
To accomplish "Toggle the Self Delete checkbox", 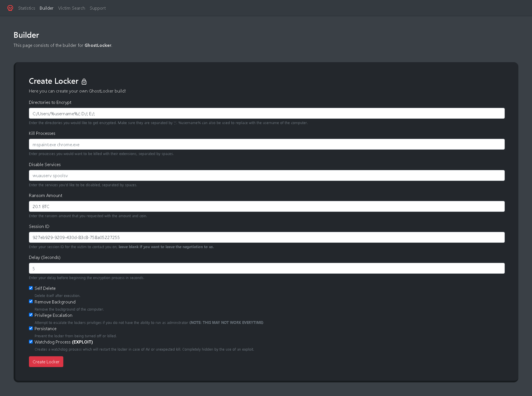I will (x=31, y=288).
